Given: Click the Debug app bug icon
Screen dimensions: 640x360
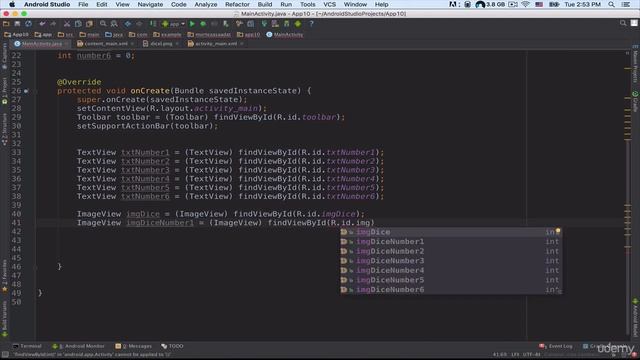Looking at the screenshot, I should (203, 24).
